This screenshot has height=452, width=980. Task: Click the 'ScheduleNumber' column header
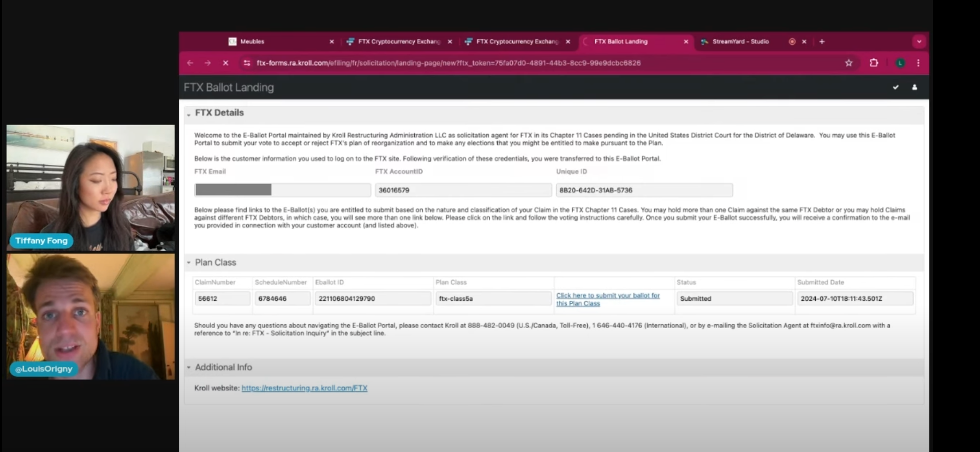(x=281, y=282)
